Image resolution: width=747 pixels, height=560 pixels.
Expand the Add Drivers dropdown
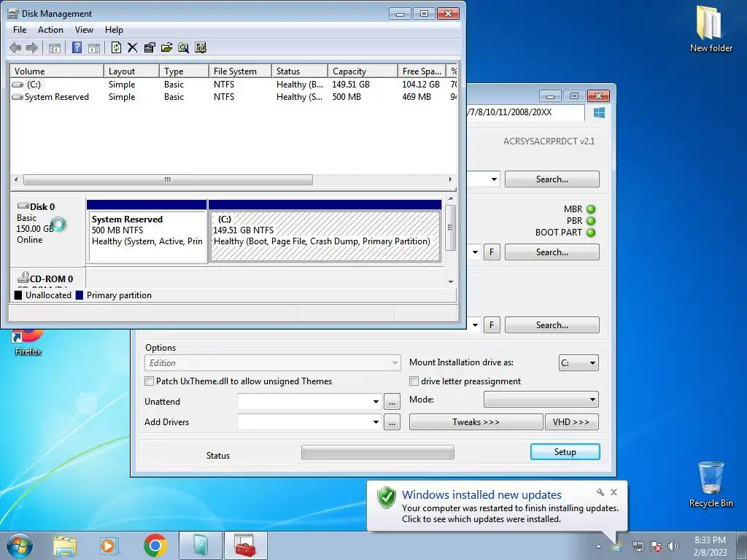(x=376, y=422)
